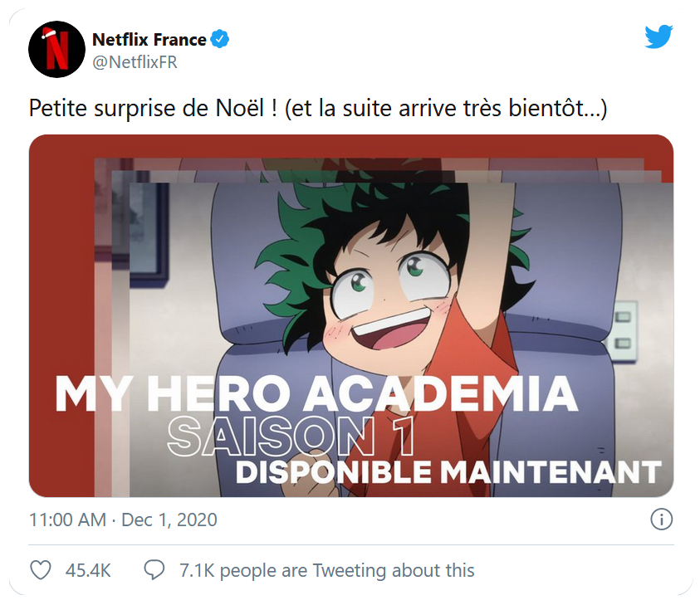Click the "SAISON 1" outlined text
This screenshot has width=700, height=605.
(291, 436)
